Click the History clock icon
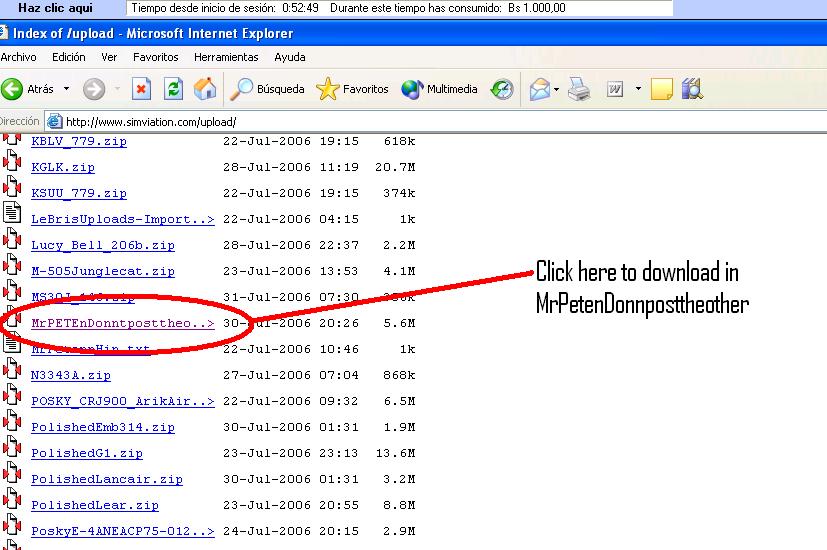 point(502,89)
